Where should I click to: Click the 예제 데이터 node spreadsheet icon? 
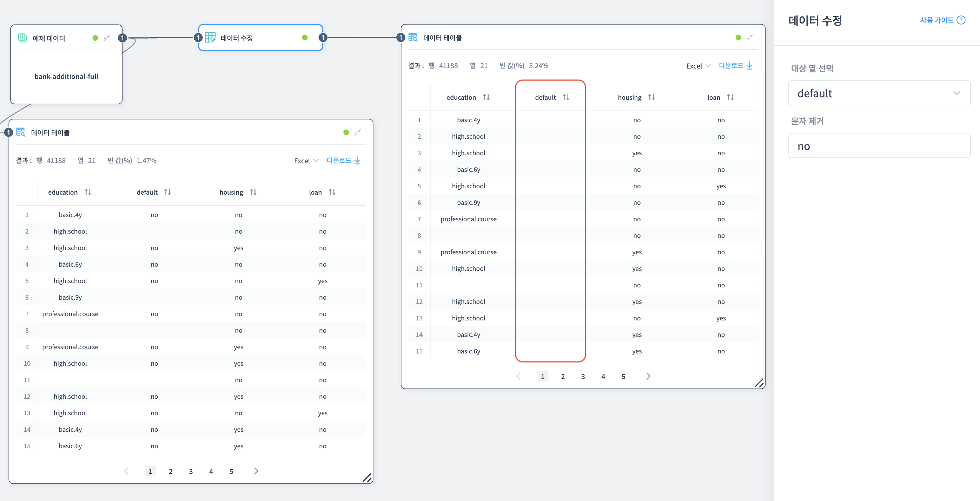[22, 38]
